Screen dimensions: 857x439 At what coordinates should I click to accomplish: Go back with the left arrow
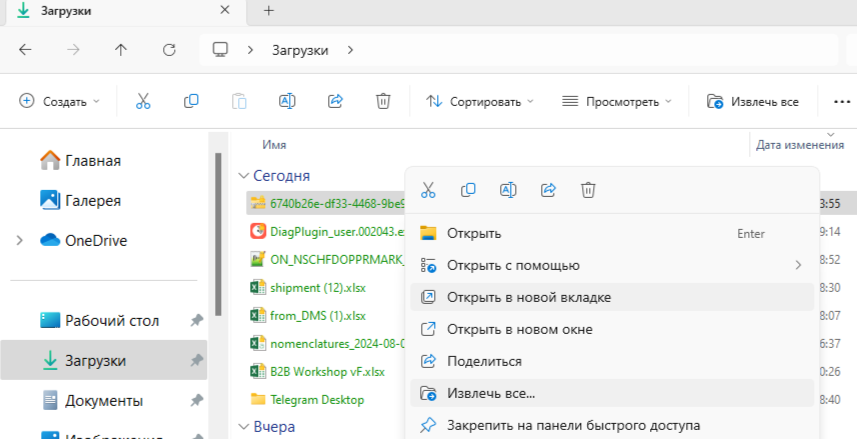pyautogui.click(x=25, y=50)
